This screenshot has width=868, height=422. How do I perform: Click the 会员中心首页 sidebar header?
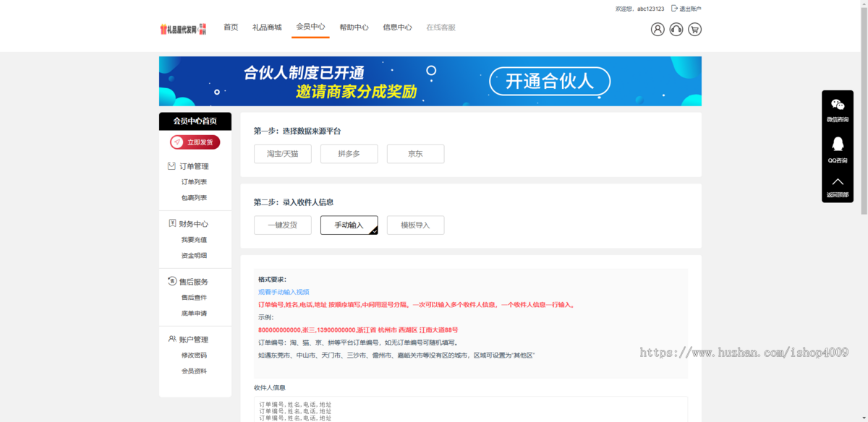(x=195, y=121)
